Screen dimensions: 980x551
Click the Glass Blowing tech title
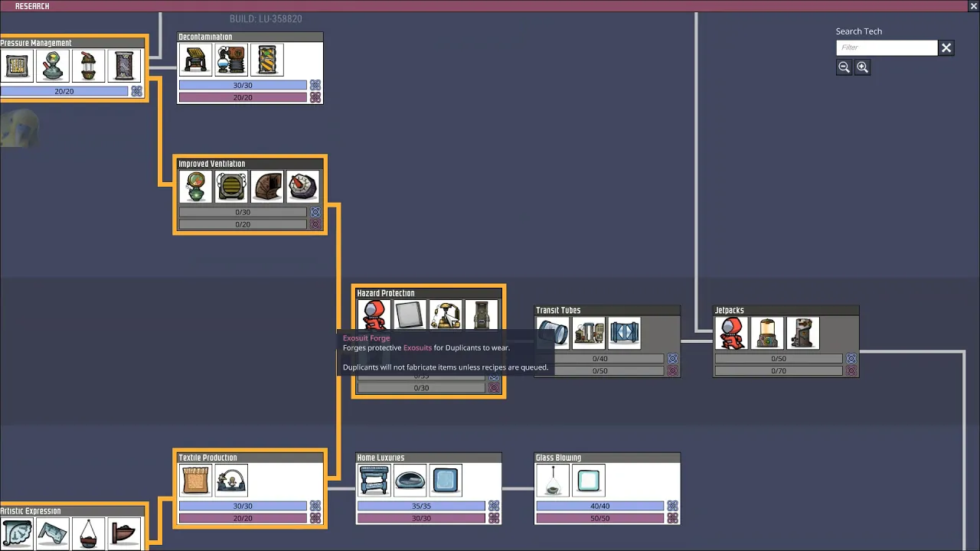(559, 458)
